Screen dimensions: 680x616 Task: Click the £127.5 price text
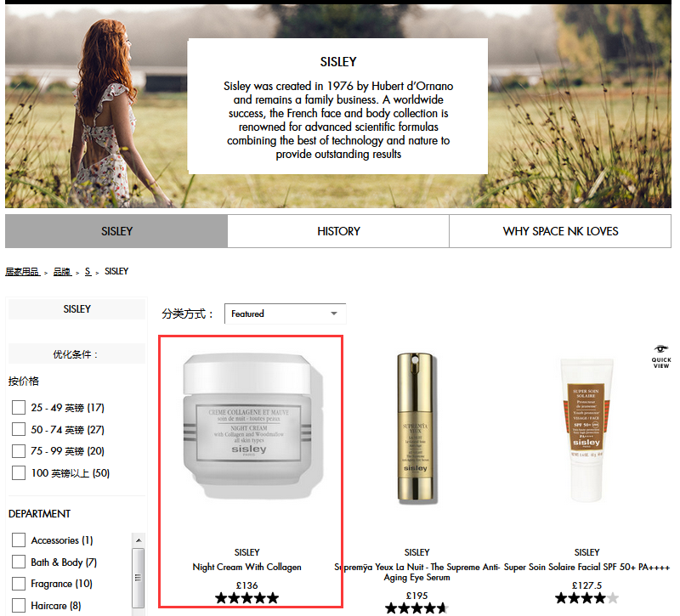(586, 585)
